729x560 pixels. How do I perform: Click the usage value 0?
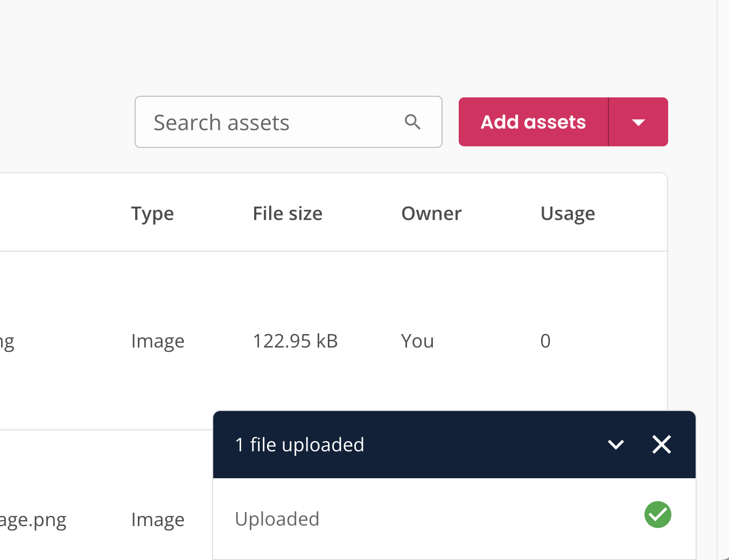tap(545, 341)
